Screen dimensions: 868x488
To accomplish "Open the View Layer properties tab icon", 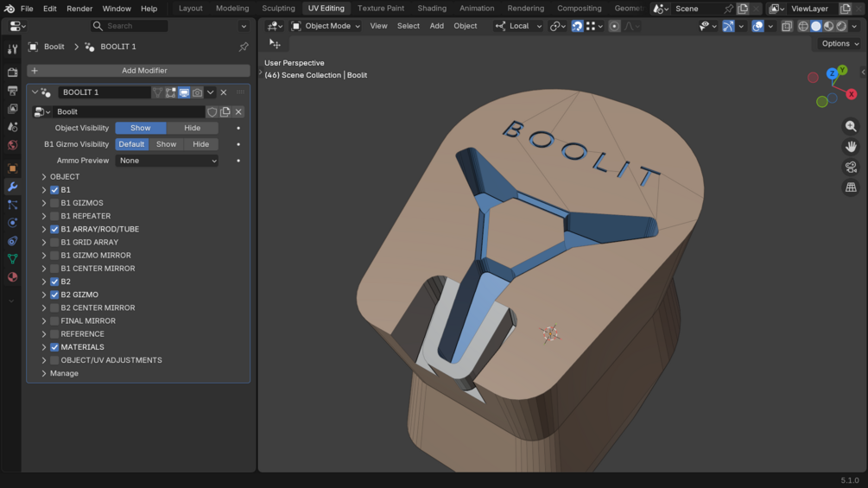I will click(12, 109).
